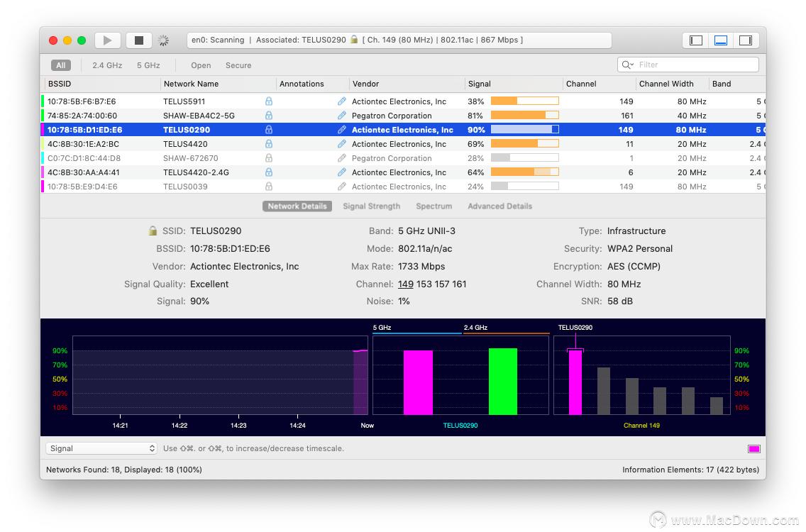Sort by the Channel Width column header
This screenshot has height=532, width=806.
pyautogui.click(x=673, y=84)
